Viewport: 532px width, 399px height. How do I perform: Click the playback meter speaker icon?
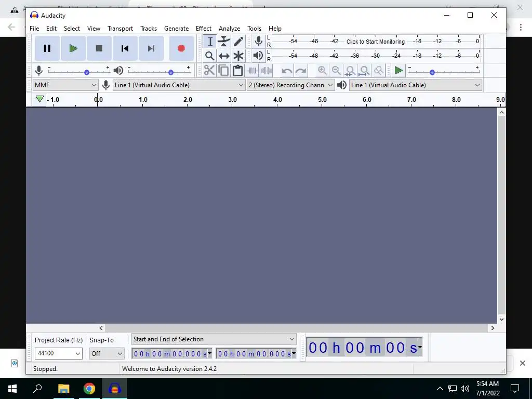pyautogui.click(x=259, y=55)
